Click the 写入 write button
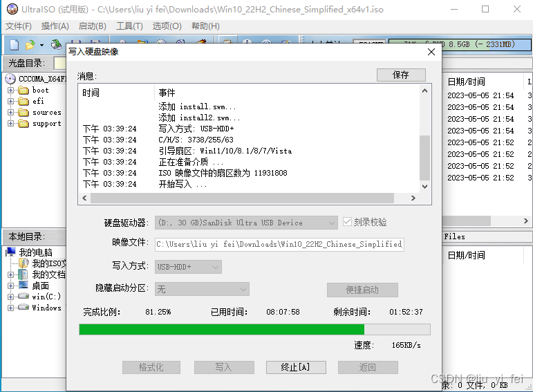Image resolution: width=533 pixels, height=392 pixels. (224, 367)
